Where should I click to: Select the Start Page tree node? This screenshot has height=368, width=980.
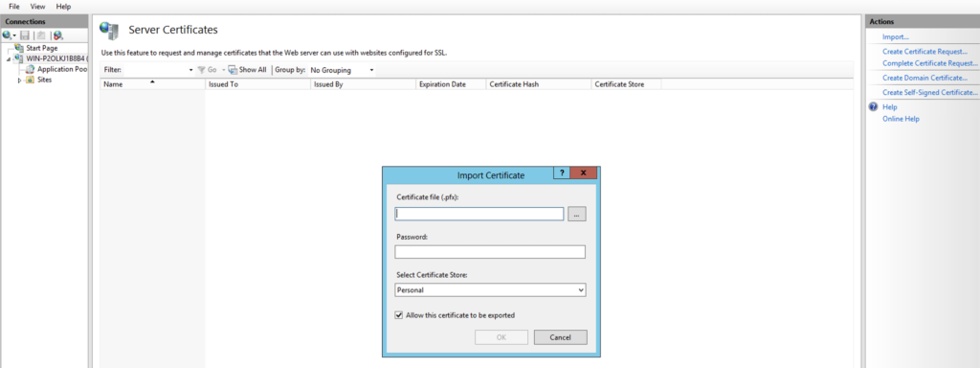[41, 48]
